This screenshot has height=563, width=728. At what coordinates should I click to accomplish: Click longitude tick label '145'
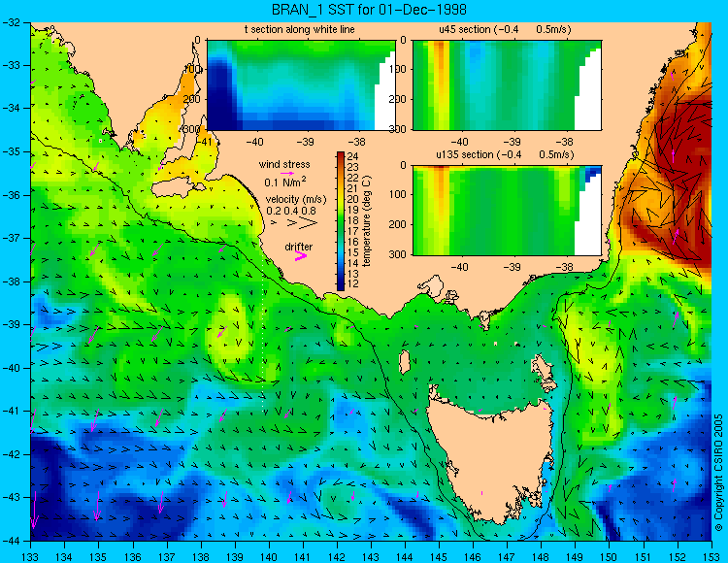(x=439, y=556)
